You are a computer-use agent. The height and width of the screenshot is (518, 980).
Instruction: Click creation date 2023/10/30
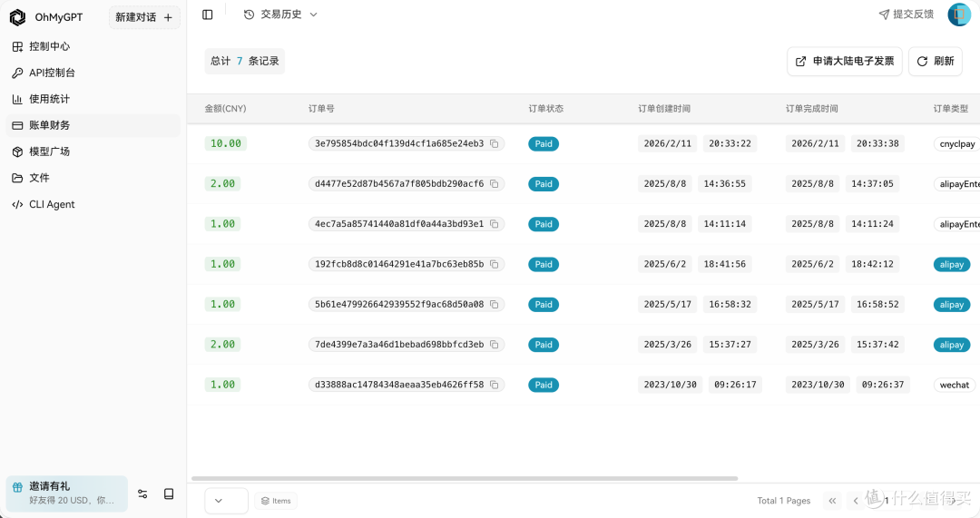[670, 385]
